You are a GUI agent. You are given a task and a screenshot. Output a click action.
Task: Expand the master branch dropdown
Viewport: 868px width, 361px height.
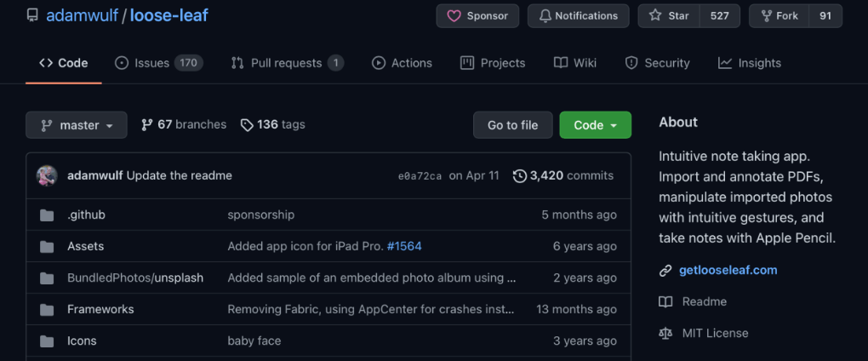(77, 125)
